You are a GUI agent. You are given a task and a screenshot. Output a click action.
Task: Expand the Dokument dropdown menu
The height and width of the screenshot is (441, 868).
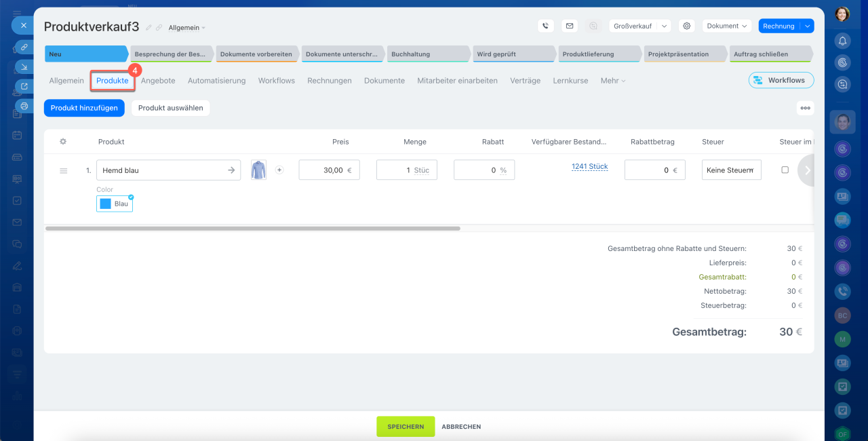(727, 26)
